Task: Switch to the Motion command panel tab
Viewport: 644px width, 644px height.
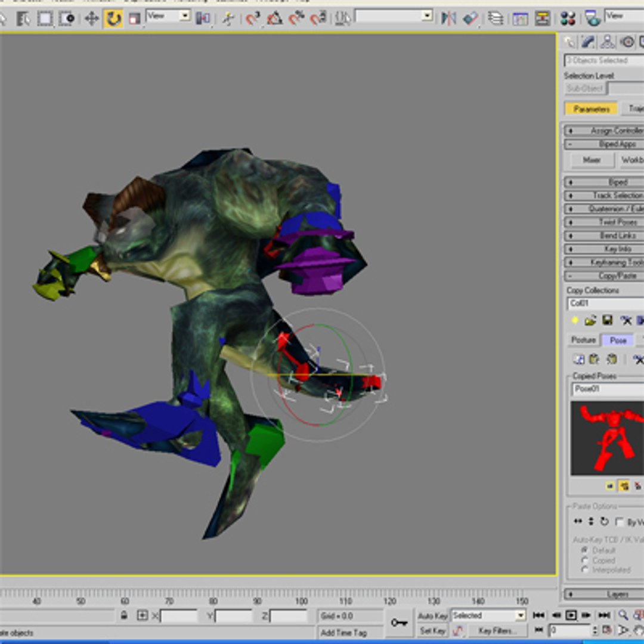Action: click(x=627, y=42)
